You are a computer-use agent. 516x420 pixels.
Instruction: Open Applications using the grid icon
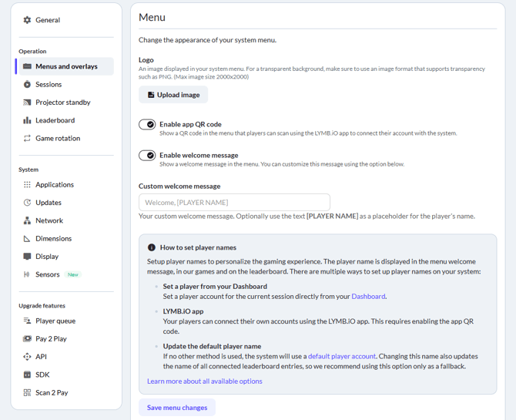click(27, 185)
